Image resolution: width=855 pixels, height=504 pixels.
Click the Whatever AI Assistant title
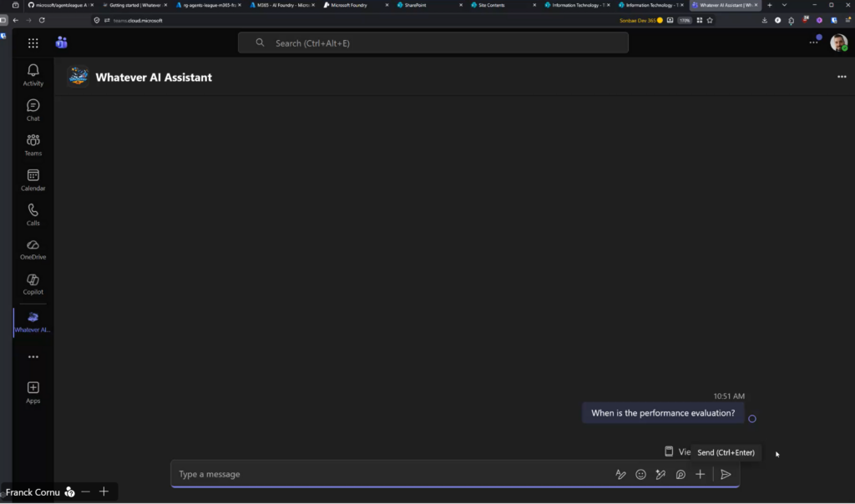[x=154, y=78]
